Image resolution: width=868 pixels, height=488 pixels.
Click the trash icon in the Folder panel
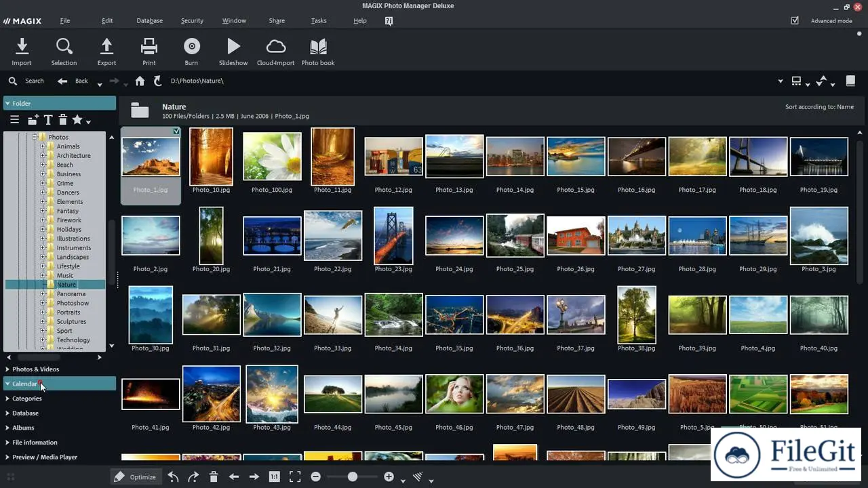(62, 120)
